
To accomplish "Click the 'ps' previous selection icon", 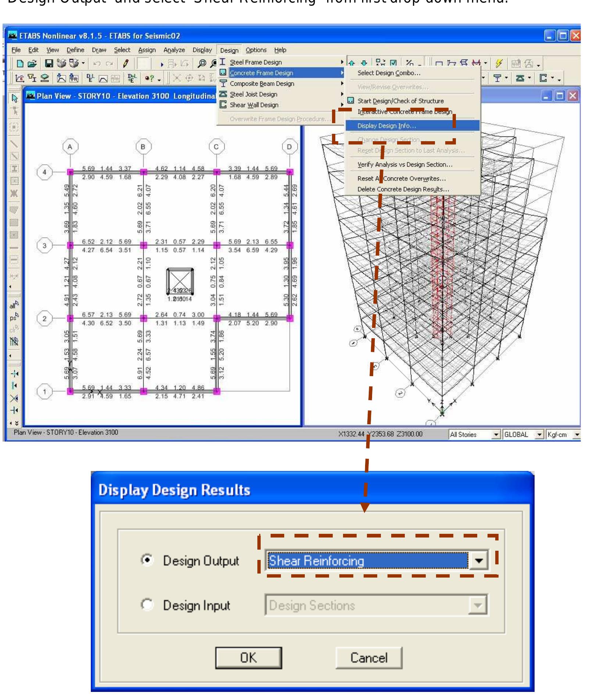I will coord(14,317).
